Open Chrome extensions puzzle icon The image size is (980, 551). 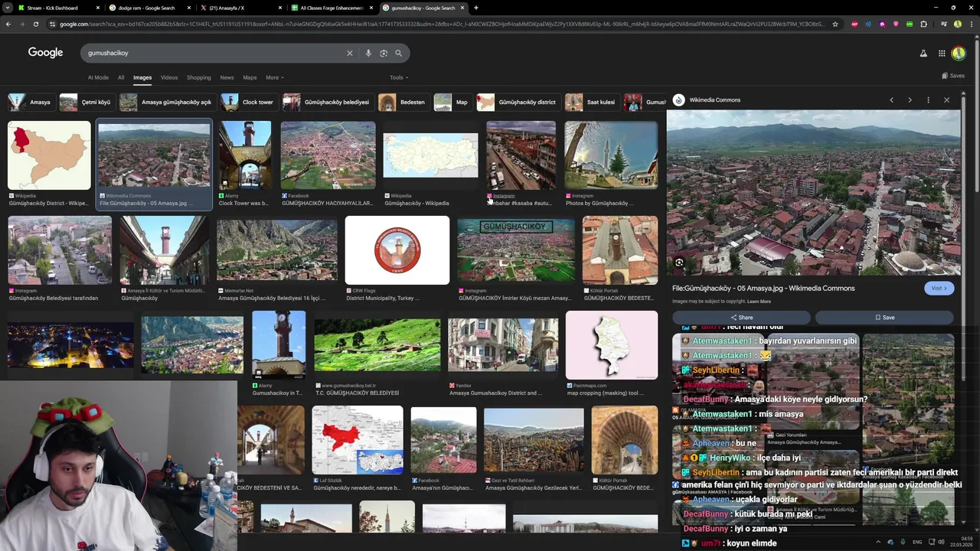[923, 24]
